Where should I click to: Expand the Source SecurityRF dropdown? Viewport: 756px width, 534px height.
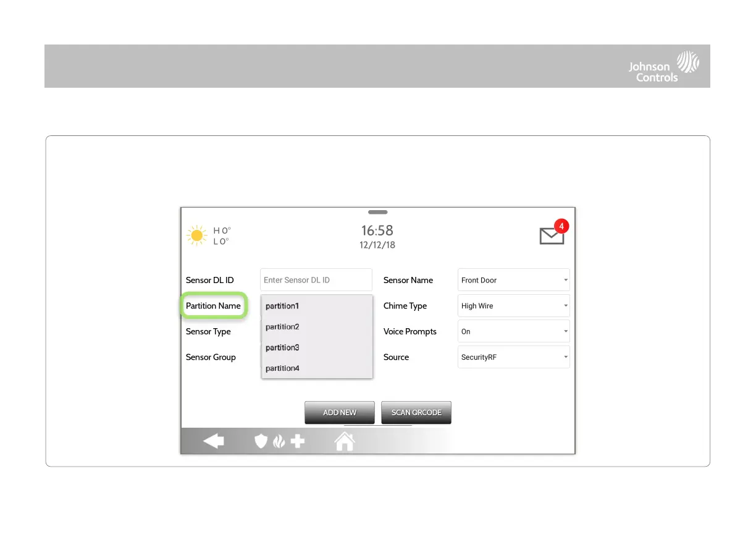coord(514,357)
